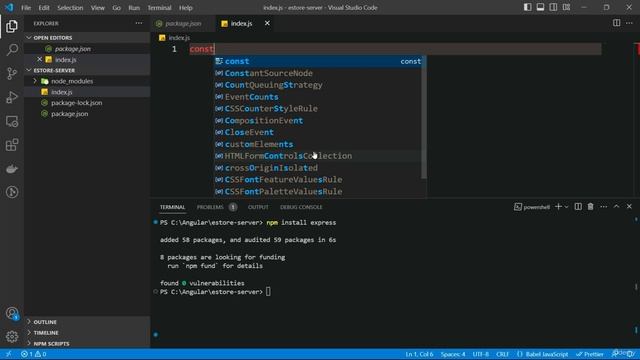This screenshot has width=640, height=360.
Task: Split the terminal pane
Action: [578, 207]
